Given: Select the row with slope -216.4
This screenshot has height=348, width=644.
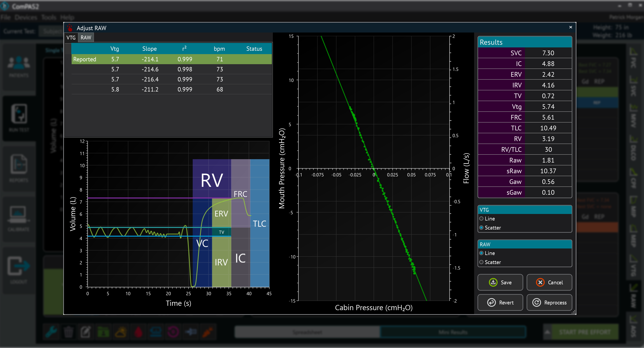Looking at the screenshot, I should [172, 79].
